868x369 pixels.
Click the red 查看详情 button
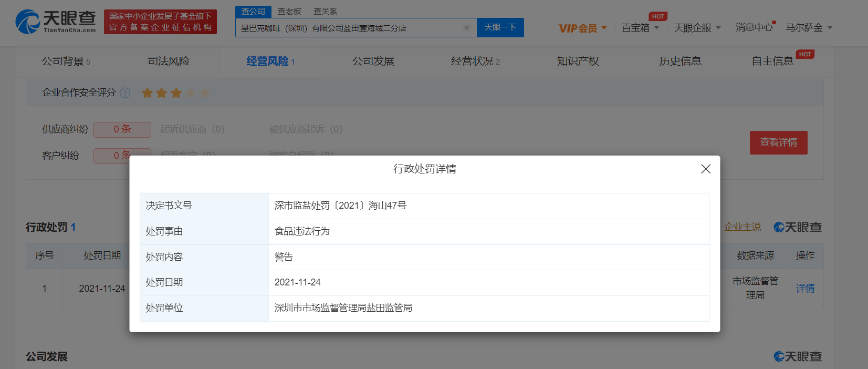(778, 142)
